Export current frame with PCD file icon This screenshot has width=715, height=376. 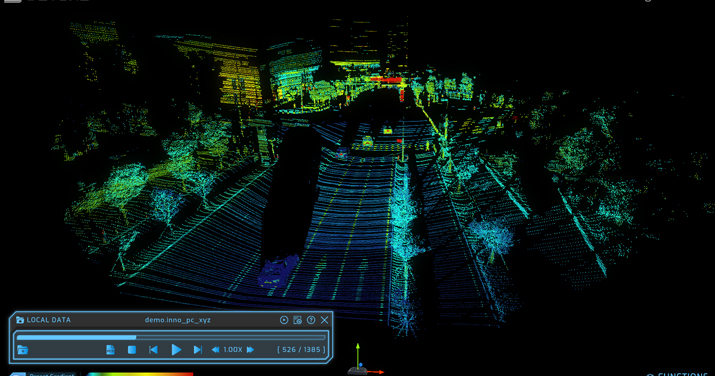[x=110, y=350]
